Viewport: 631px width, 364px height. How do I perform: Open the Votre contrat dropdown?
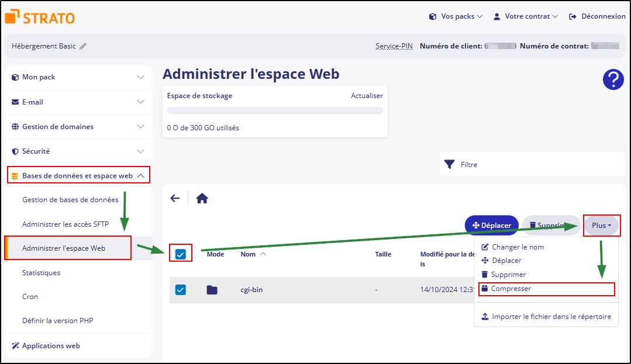[x=526, y=16]
